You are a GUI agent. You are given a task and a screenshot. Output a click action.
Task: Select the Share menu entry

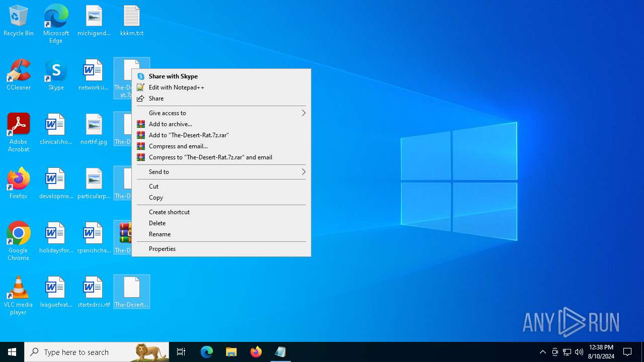pos(221,99)
